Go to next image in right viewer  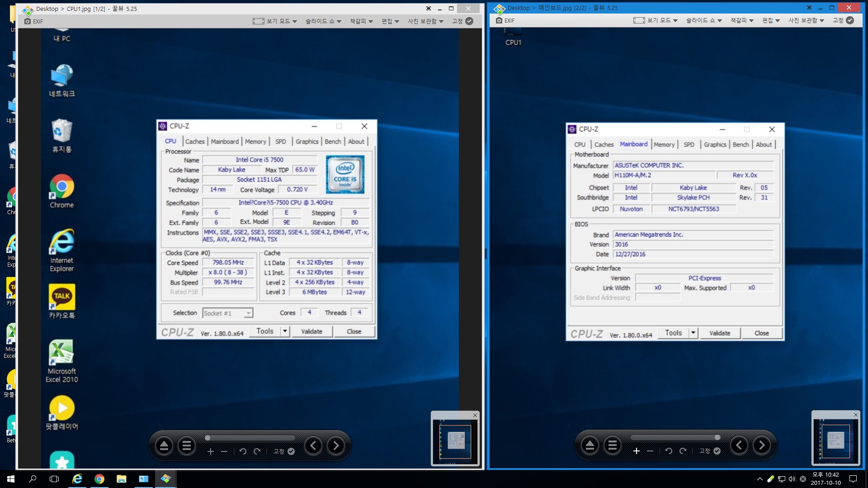point(762,446)
